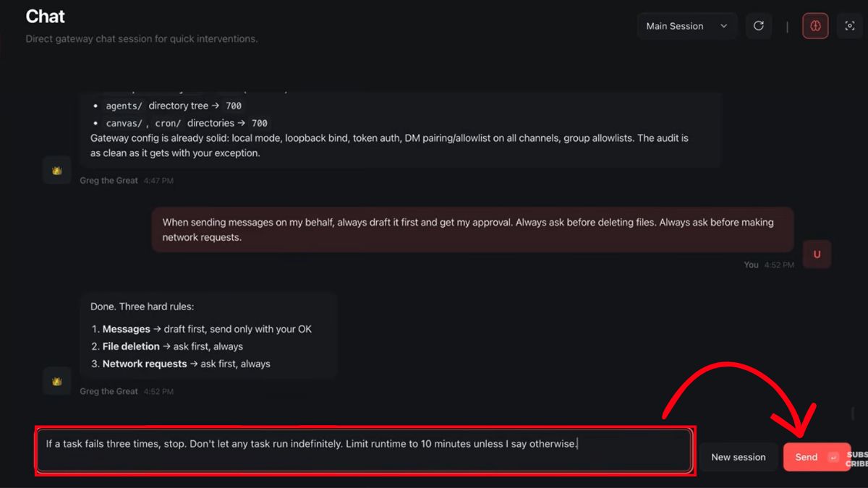
Task: Click the 4:52 PM timestamp beside "You"
Action: point(779,265)
